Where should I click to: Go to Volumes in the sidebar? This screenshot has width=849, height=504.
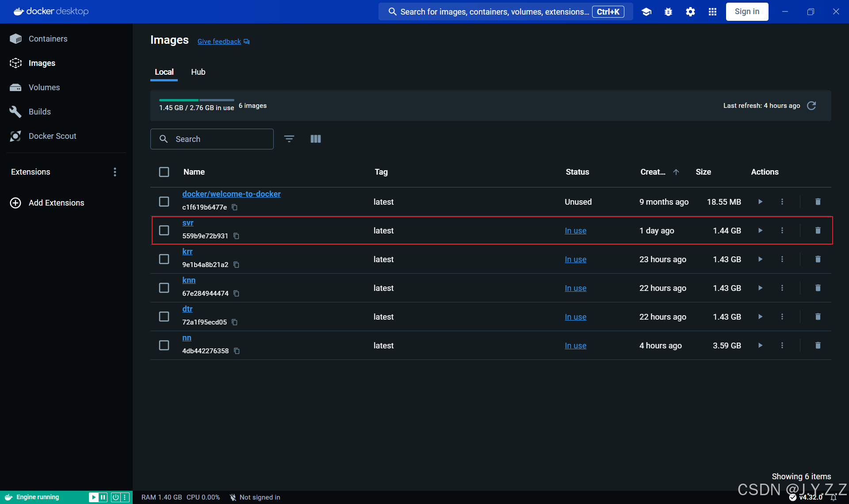click(x=44, y=88)
